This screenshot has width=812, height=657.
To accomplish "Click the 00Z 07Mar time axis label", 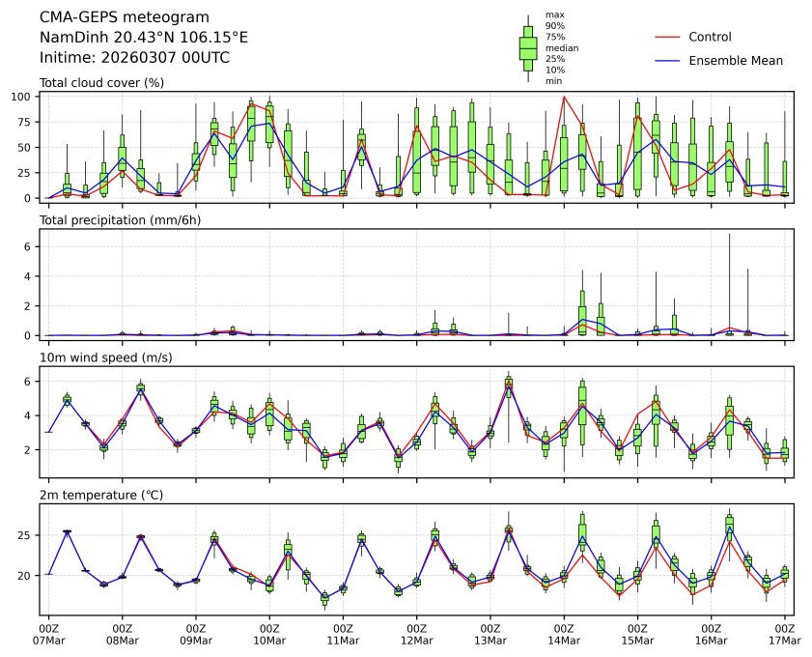I will point(48,633).
